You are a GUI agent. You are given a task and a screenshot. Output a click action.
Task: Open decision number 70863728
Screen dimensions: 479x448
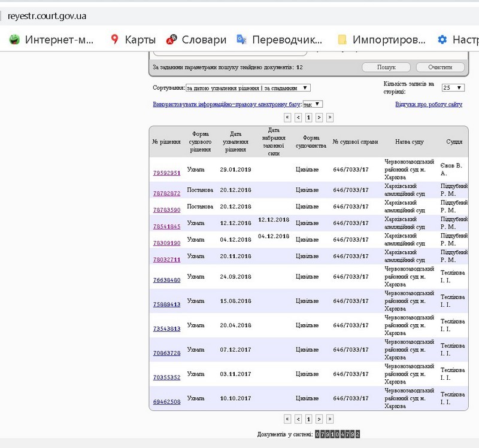167,353
